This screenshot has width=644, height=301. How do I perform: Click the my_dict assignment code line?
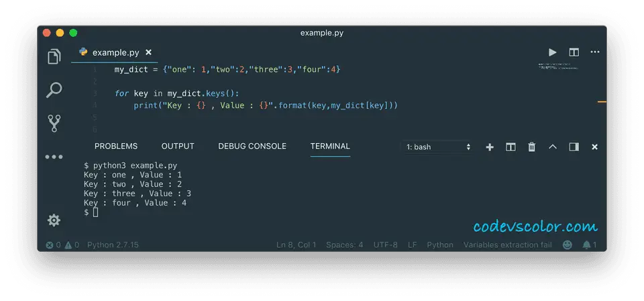pyautogui.click(x=227, y=69)
